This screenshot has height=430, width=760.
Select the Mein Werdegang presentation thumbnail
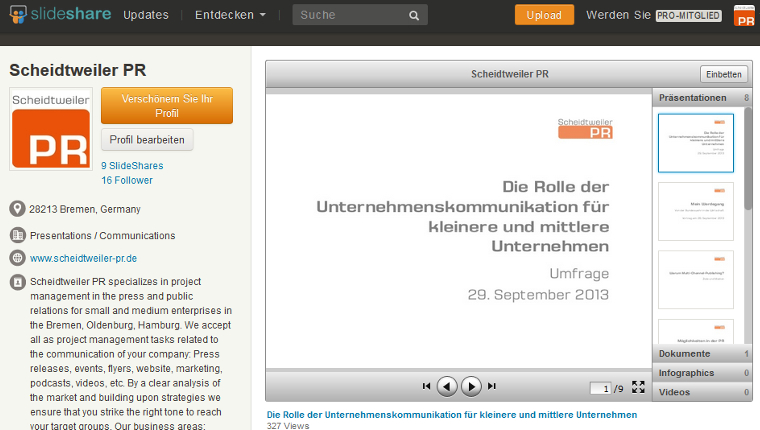(x=696, y=211)
